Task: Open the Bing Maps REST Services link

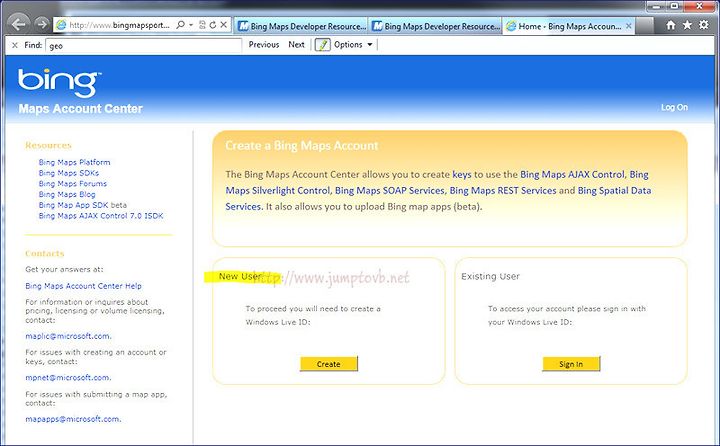Action: pos(503,190)
